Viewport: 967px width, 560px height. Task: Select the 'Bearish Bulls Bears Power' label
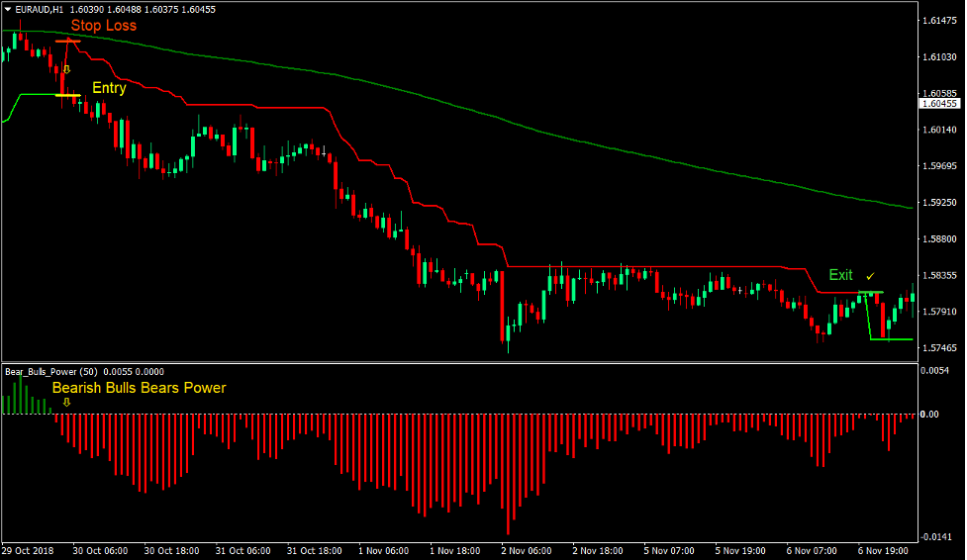[139, 388]
